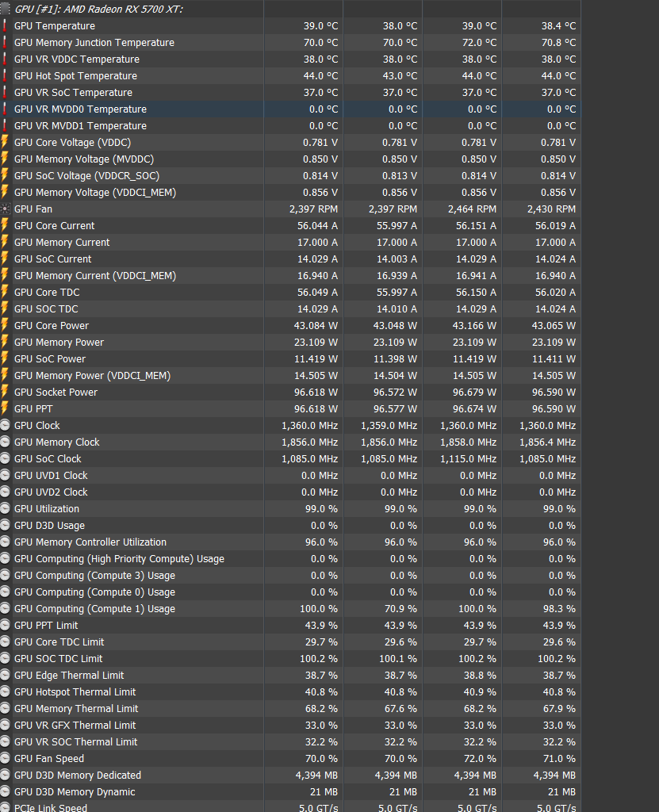659x812 pixels.
Task: Click the gauge icon beside GPU Memory Clock
Action: (x=5, y=442)
